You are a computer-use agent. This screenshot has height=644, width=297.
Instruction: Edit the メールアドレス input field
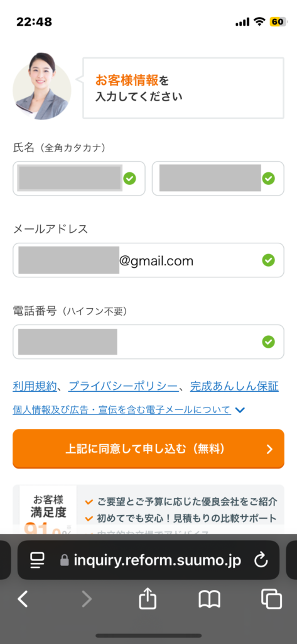[148, 260]
